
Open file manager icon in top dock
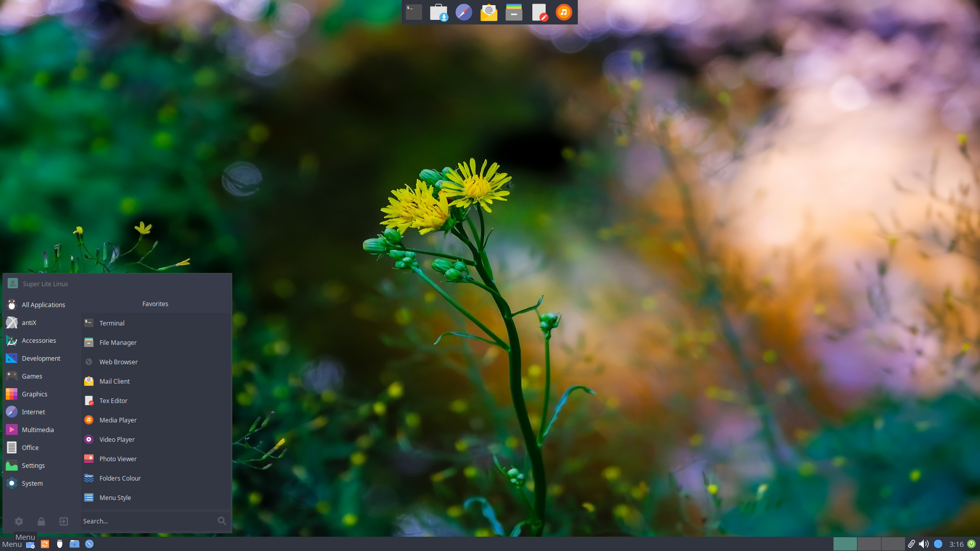click(513, 12)
